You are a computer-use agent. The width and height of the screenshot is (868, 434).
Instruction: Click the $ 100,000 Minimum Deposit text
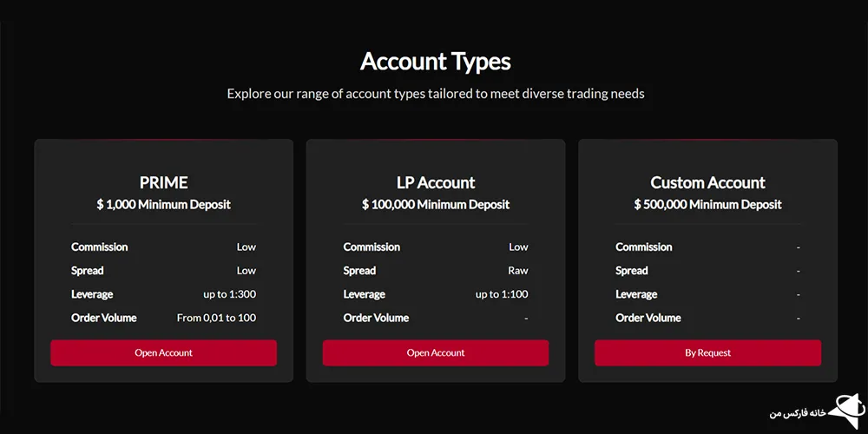(436, 205)
